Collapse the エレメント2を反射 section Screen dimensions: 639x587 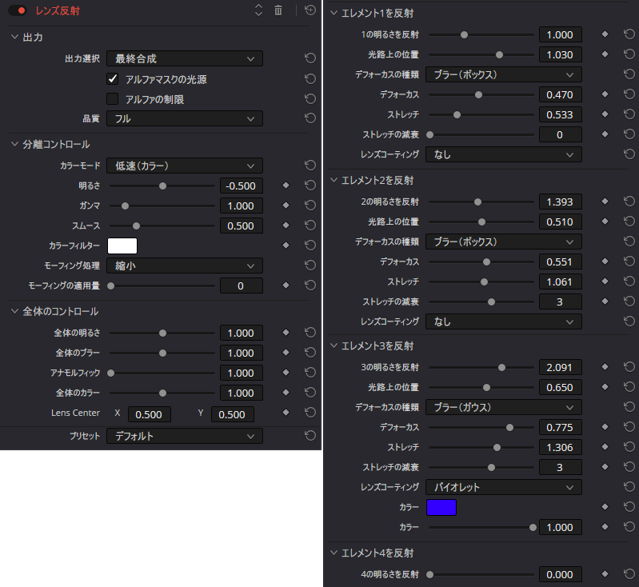pyautogui.click(x=334, y=180)
